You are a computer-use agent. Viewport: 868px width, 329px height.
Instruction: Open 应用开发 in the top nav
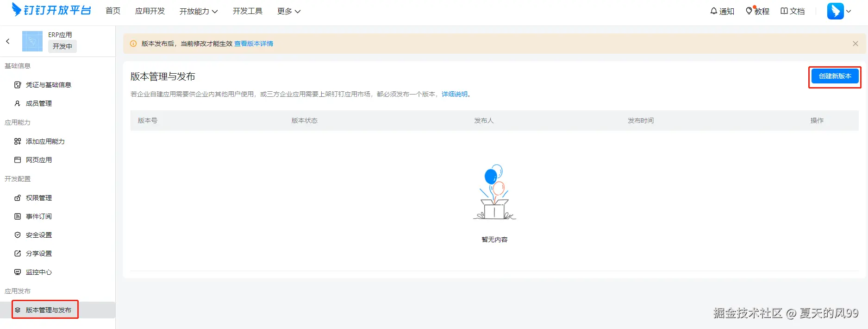150,11
